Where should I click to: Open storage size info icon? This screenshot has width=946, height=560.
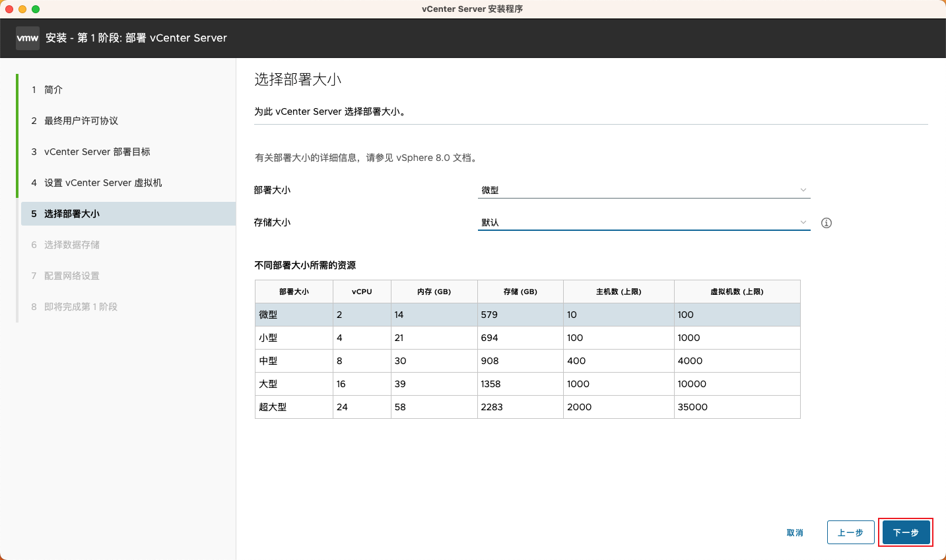(x=826, y=223)
